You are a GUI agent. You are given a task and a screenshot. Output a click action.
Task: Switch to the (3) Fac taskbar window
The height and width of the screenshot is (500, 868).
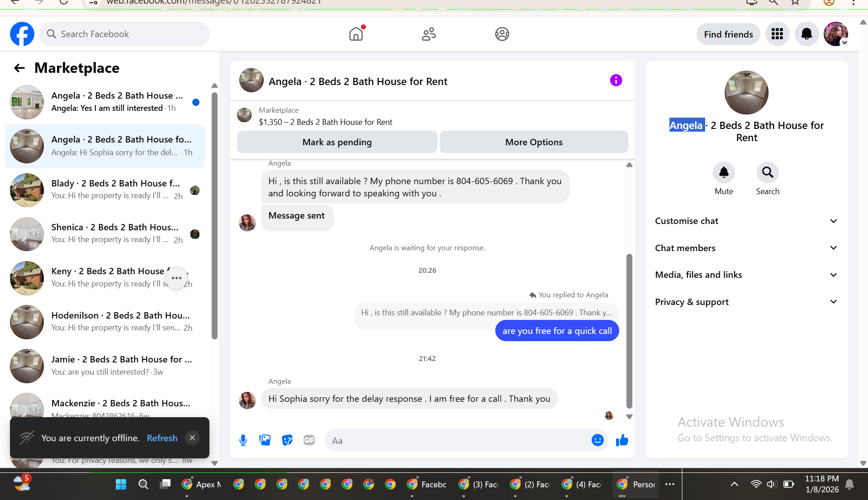click(x=479, y=484)
